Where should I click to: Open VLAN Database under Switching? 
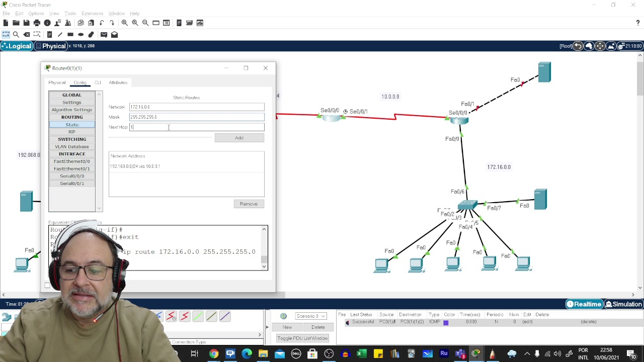coord(72,147)
